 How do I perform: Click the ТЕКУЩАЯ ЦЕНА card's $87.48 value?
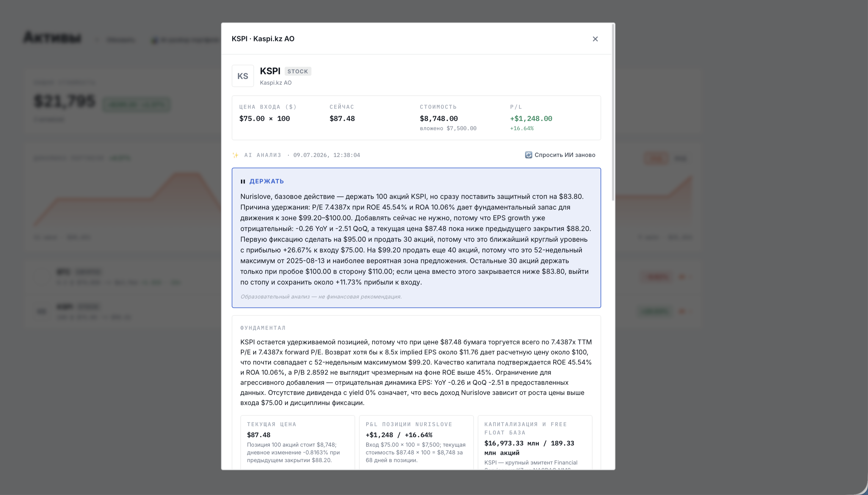(x=258, y=435)
